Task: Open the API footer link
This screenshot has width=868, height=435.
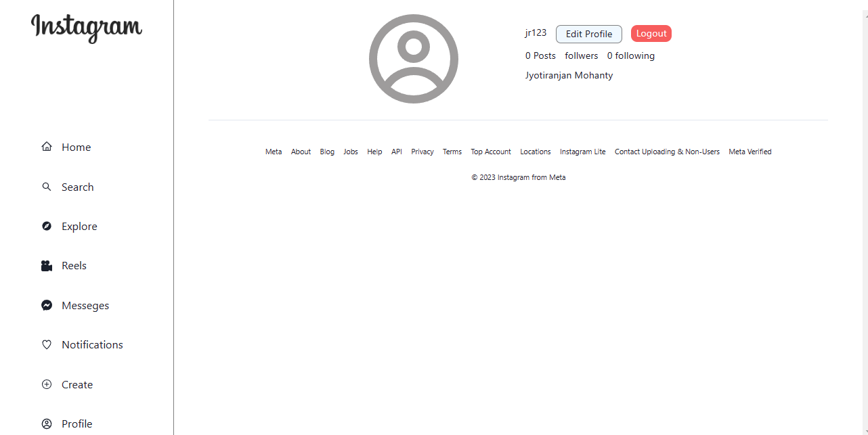Action: (x=397, y=152)
